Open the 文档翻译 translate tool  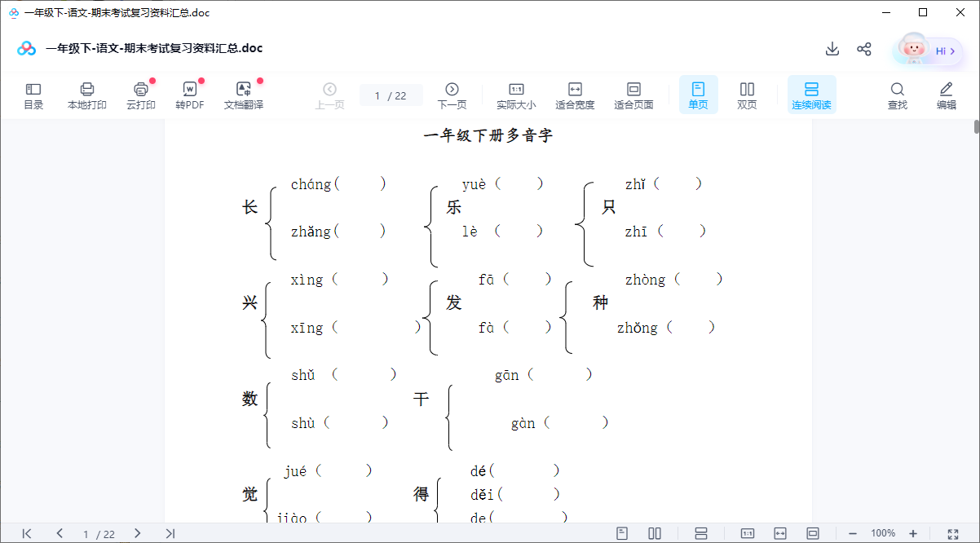[x=243, y=95]
